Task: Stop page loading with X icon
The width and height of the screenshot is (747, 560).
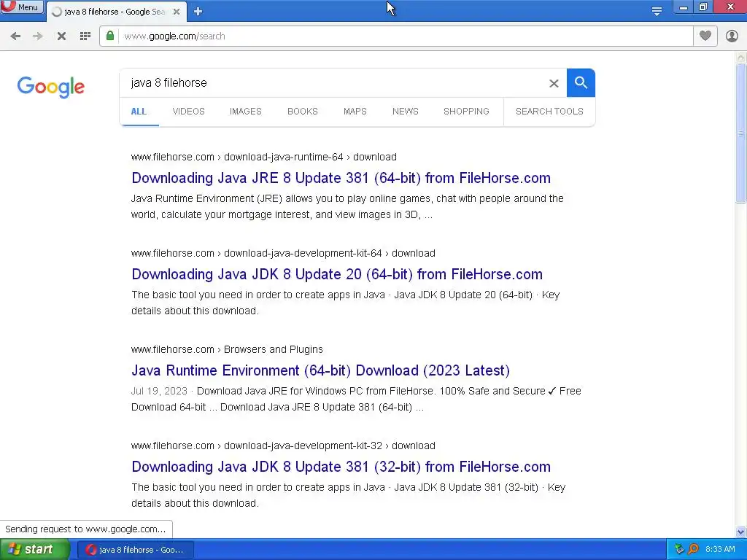Action: coord(61,36)
